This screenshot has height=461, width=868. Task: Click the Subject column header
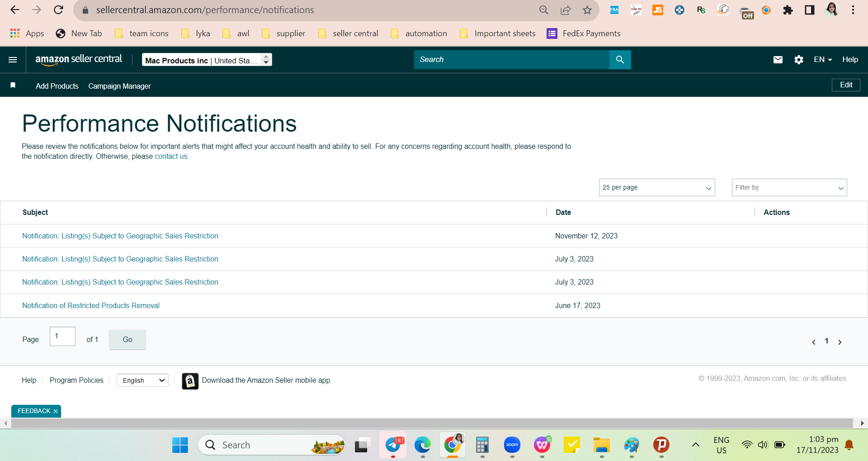(x=35, y=213)
